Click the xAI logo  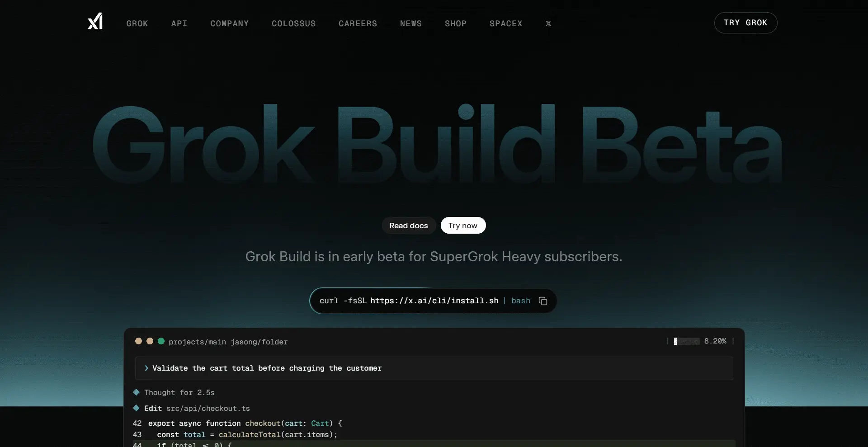click(x=95, y=21)
